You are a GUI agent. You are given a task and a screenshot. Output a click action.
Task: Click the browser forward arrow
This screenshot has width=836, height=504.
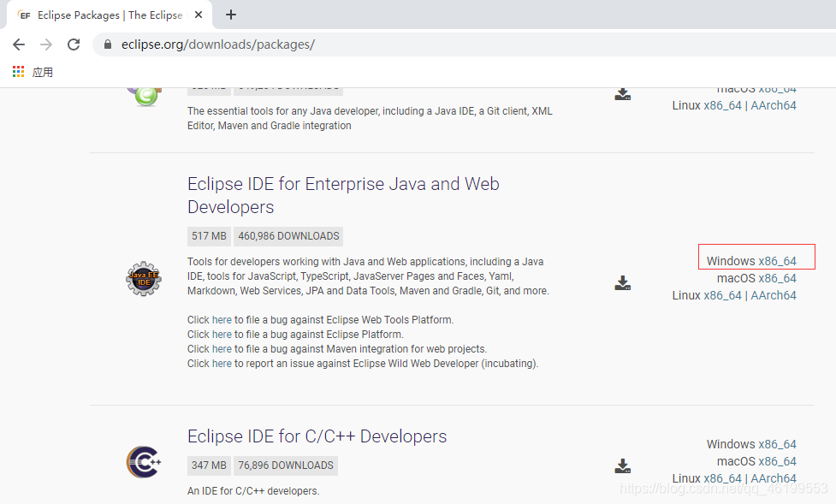tap(46, 44)
